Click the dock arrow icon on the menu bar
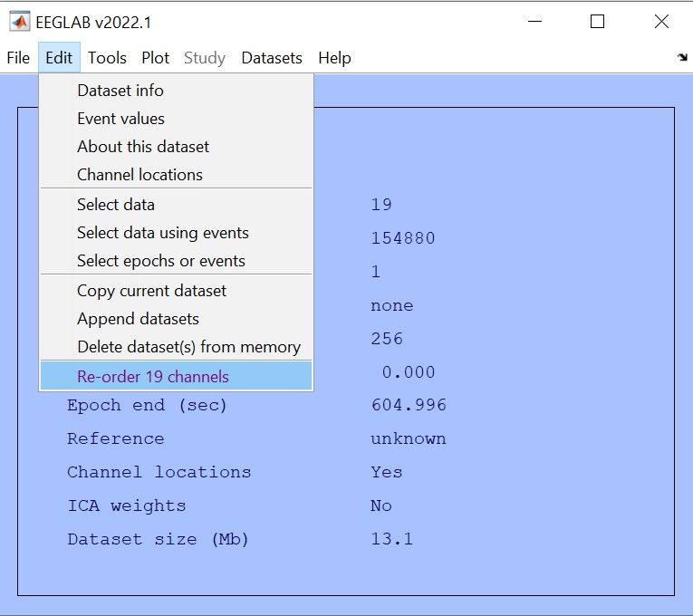Screen dimensions: 693x616 [x=682, y=57]
